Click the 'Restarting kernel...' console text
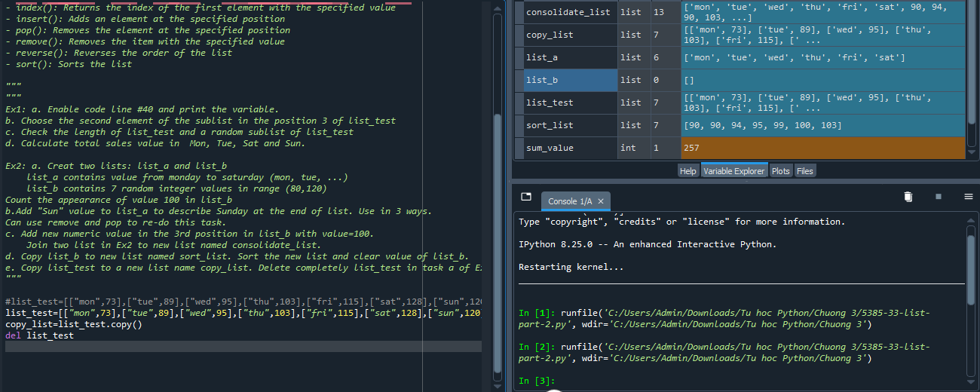This screenshot has height=392, width=980. point(571,268)
